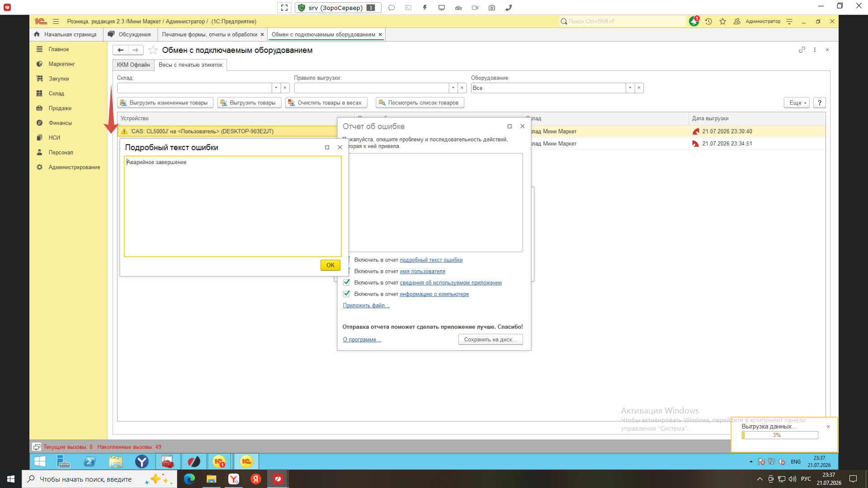
Task: Click error description text area in report
Action: click(435, 202)
